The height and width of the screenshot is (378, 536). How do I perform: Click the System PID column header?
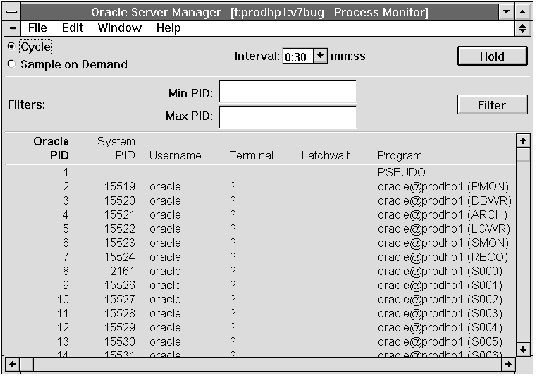click(117, 148)
